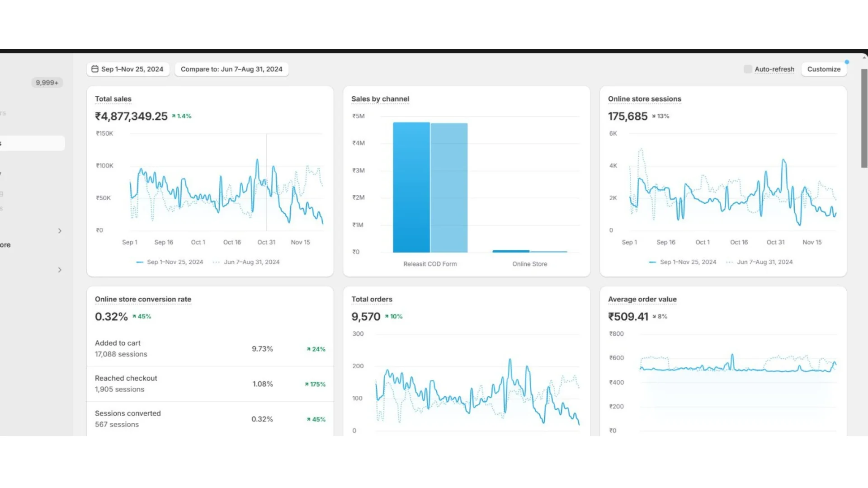Open the Sep 1–Nov 25, 2024 date picker
This screenshot has height=488, width=868.
pyautogui.click(x=132, y=69)
